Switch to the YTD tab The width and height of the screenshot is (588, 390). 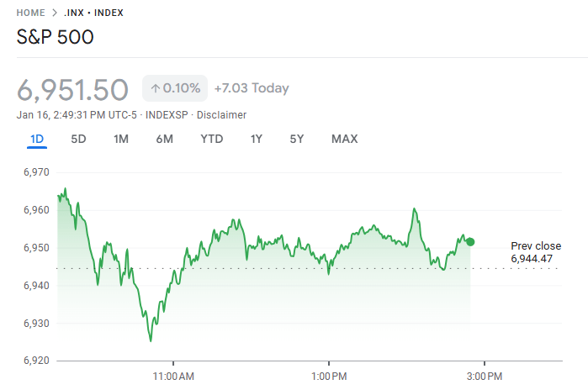click(x=211, y=139)
